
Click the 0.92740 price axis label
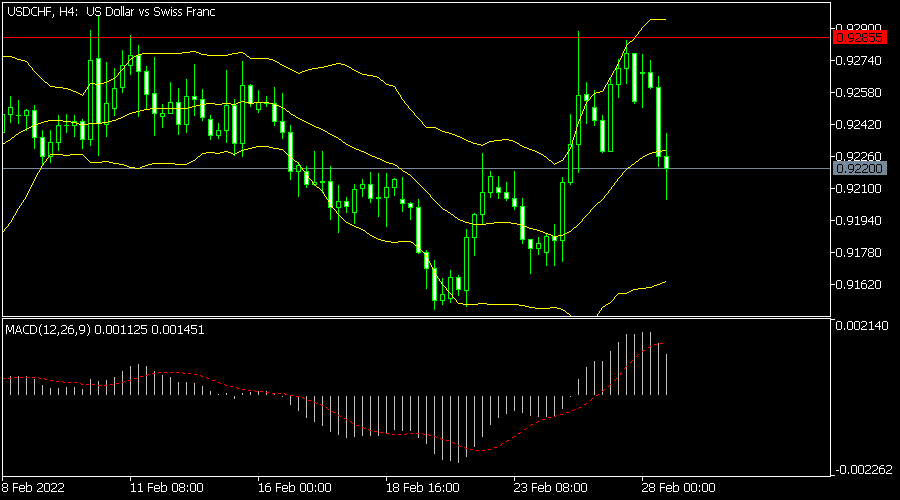point(859,61)
